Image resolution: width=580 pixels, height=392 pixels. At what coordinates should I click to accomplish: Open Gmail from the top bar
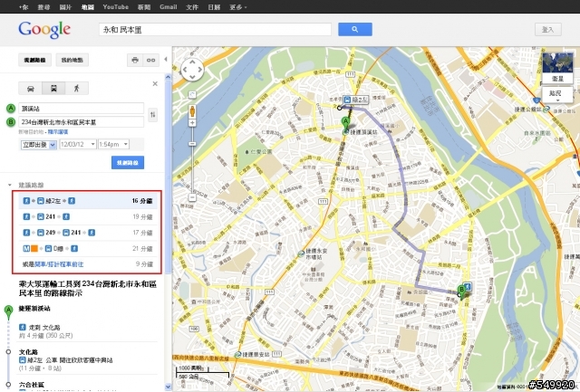coord(169,7)
